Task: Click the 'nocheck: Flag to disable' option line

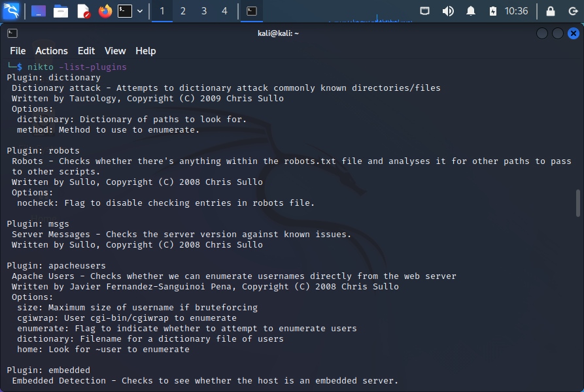Action: [165, 203]
